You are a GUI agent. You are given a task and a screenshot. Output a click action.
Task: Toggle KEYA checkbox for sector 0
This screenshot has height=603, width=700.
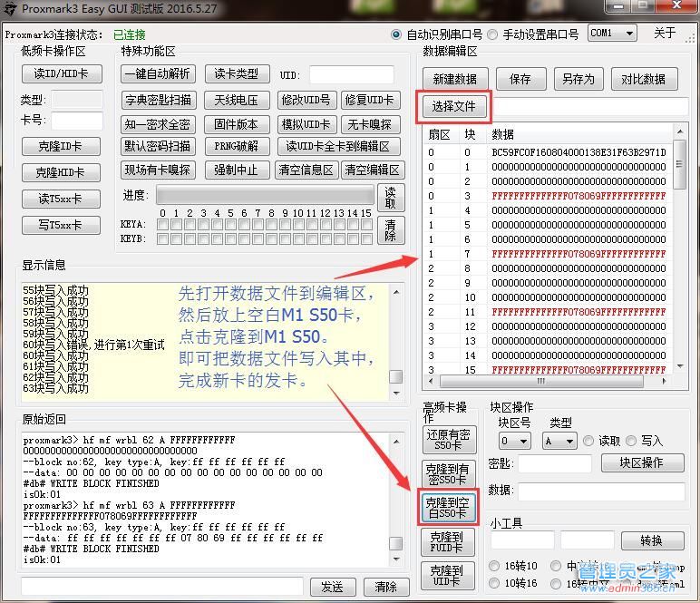[163, 225]
